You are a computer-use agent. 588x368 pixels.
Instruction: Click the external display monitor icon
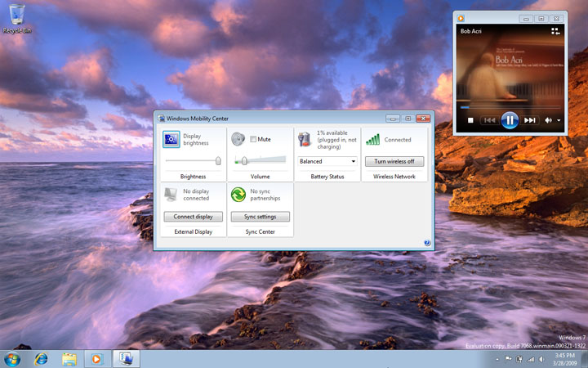pyautogui.click(x=171, y=195)
